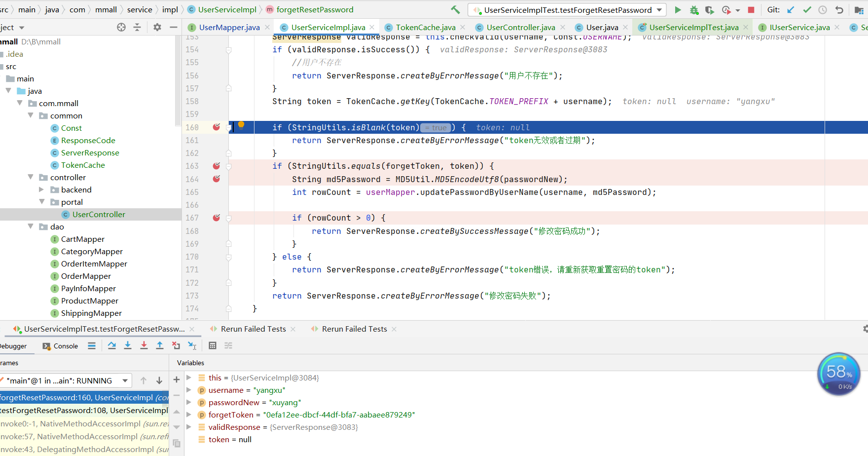Run to Cursor in debugger toolbar
Image resolution: width=868 pixels, height=456 pixels.
click(x=192, y=345)
